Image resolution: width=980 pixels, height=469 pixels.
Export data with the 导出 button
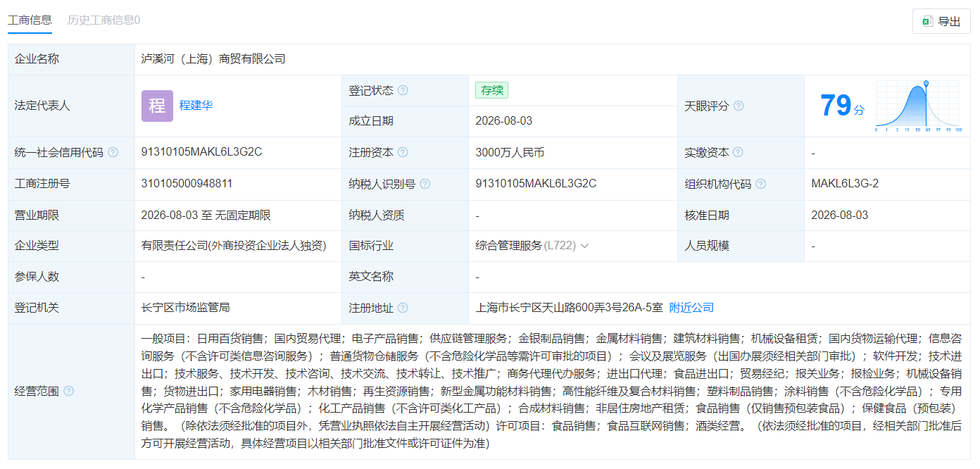941,21
